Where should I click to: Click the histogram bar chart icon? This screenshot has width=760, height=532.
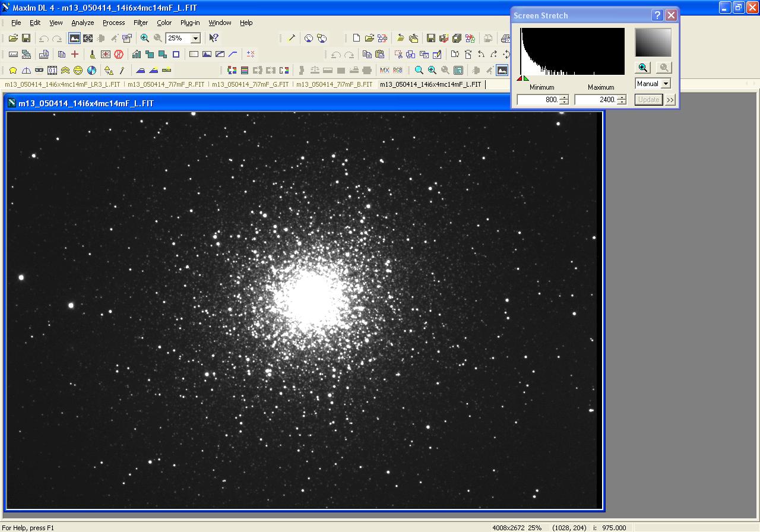coord(137,54)
